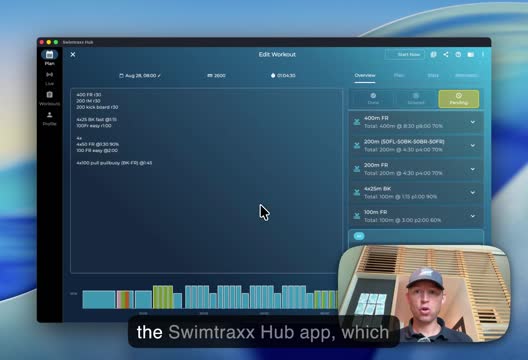Click the '4x25 BK fast' line
The width and height of the screenshot is (528, 360).
click(96, 120)
